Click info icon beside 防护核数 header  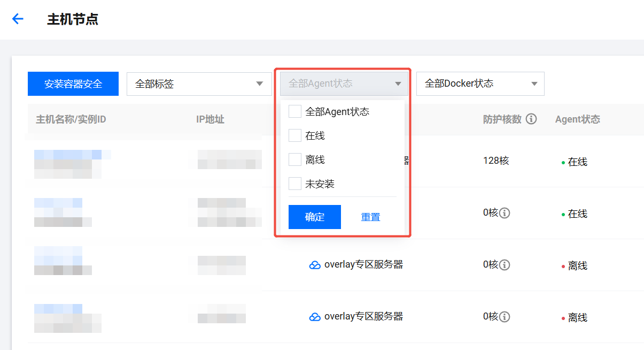point(531,119)
